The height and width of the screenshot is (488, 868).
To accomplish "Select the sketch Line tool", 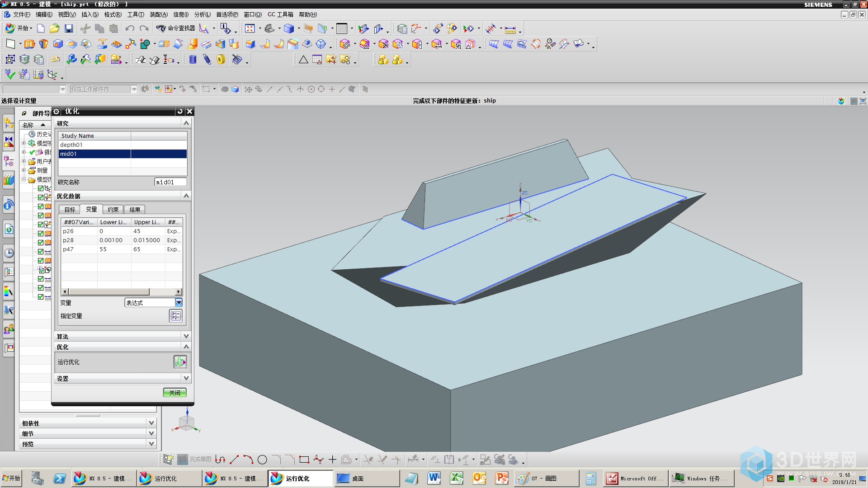I will tap(234, 460).
